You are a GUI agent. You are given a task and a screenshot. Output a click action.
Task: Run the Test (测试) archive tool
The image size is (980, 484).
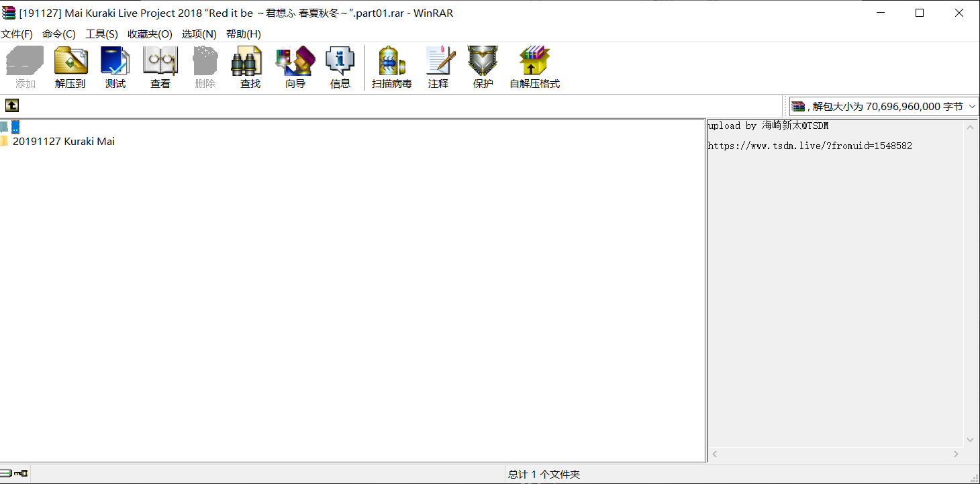click(115, 67)
